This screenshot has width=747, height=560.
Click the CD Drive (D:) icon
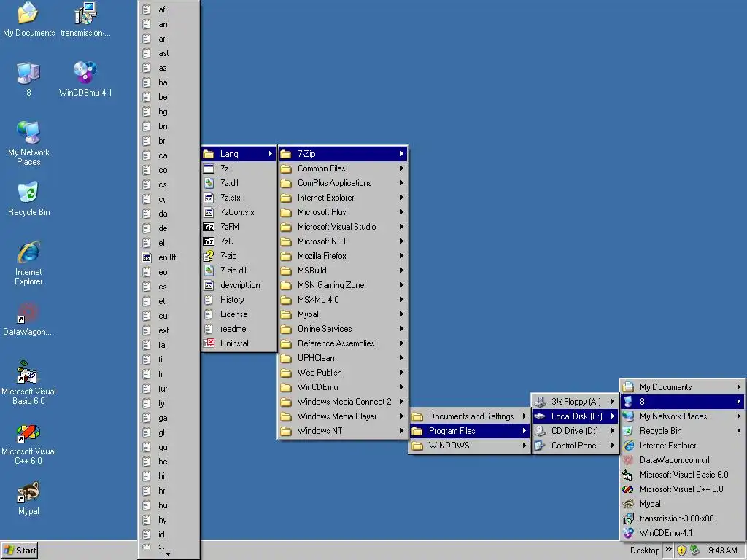(x=540, y=431)
